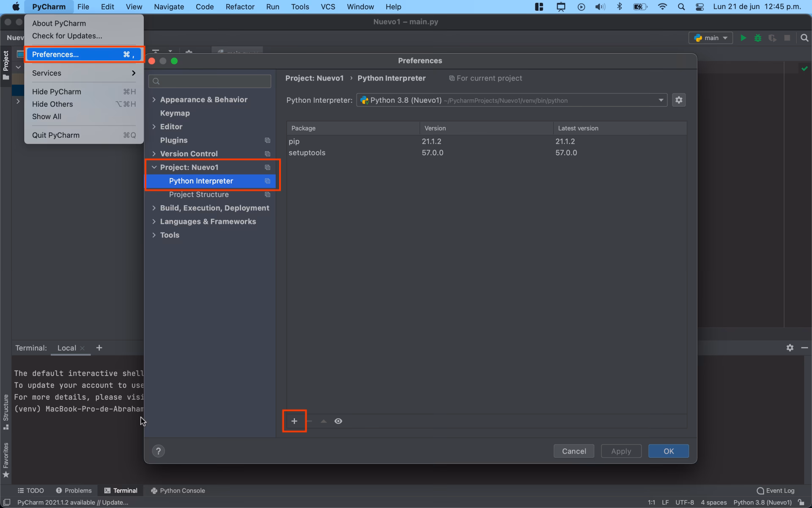812x508 pixels.
Task: Expand Appearance & Behavior section
Action: pyautogui.click(x=154, y=99)
